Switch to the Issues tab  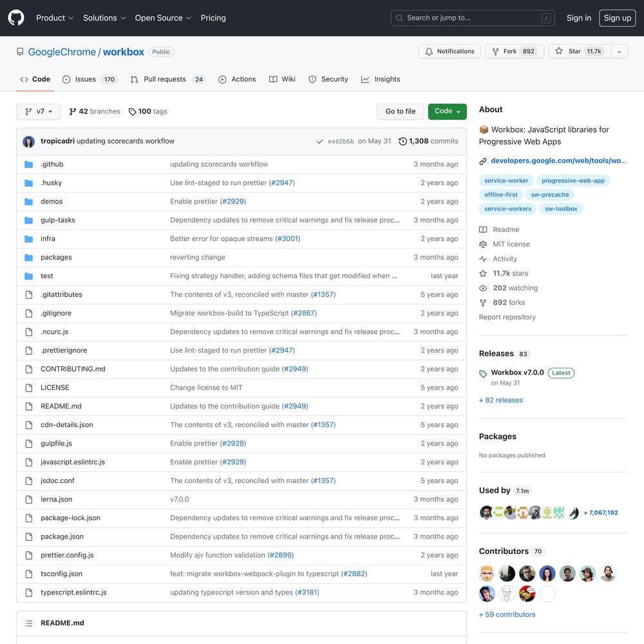(90, 79)
